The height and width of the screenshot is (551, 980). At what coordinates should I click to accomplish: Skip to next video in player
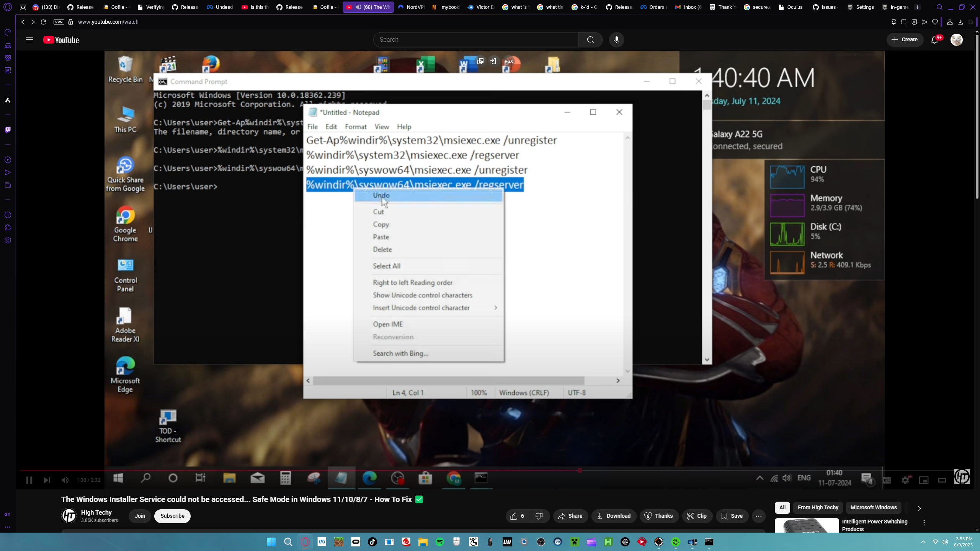47,480
